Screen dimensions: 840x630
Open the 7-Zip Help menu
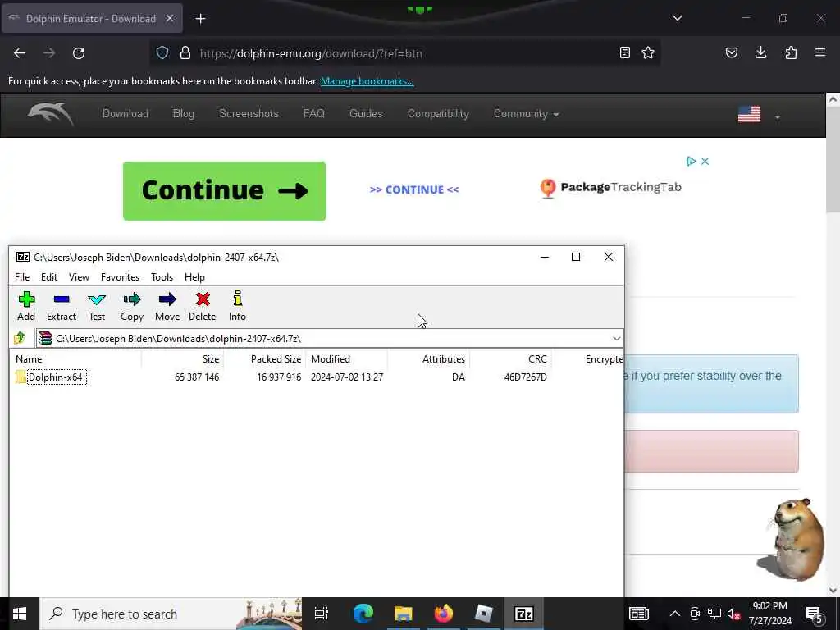pos(194,277)
